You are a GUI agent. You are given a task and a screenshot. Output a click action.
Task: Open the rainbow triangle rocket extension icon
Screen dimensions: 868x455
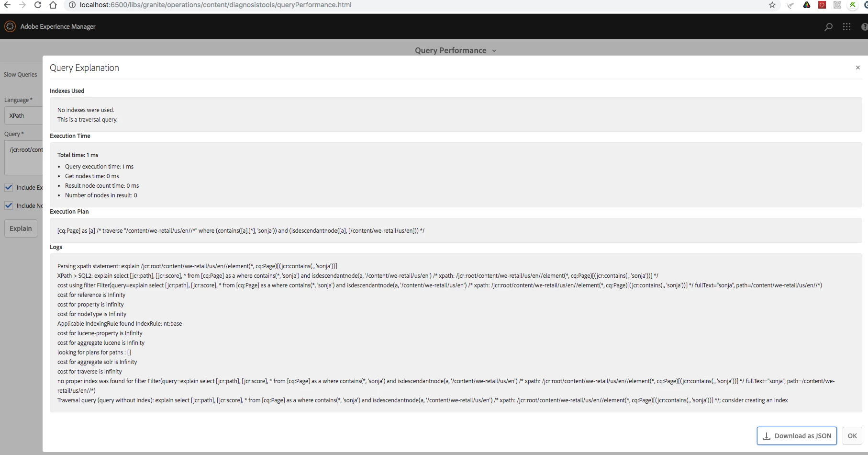pyautogui.click(x=807, y=5)
